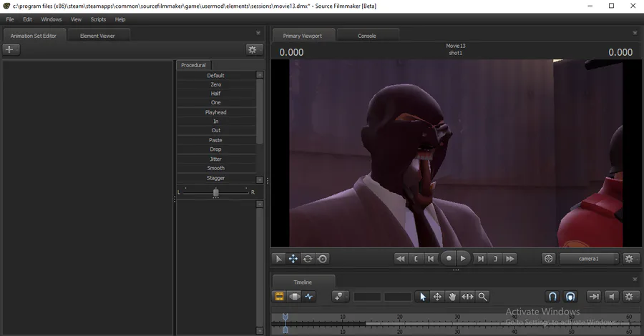This screenshot has width=644, height=336.
Task: Apply the Default procedural preset
Action: tap(216, 76)
